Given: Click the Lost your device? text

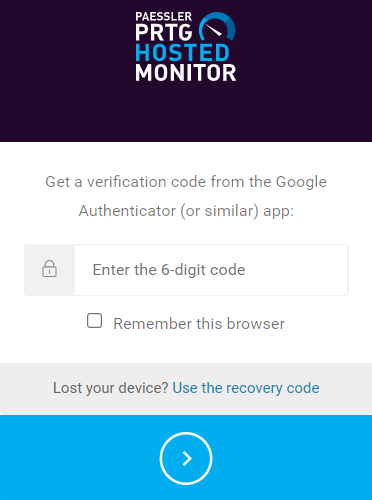Looking at the screenshot, I should pos(111,388).
